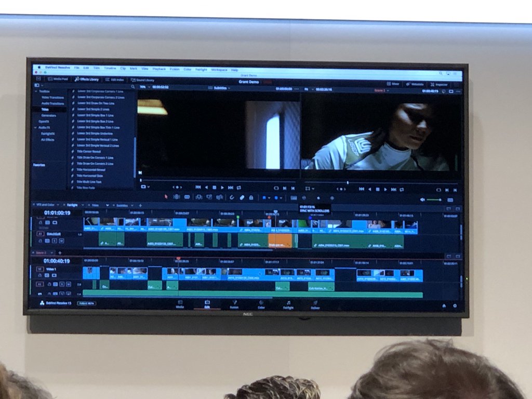This screenshot has width=532, height=399.
Task: Open the marker color dropdown arrow
Action: pyautogui.click(x=281, y=198)
